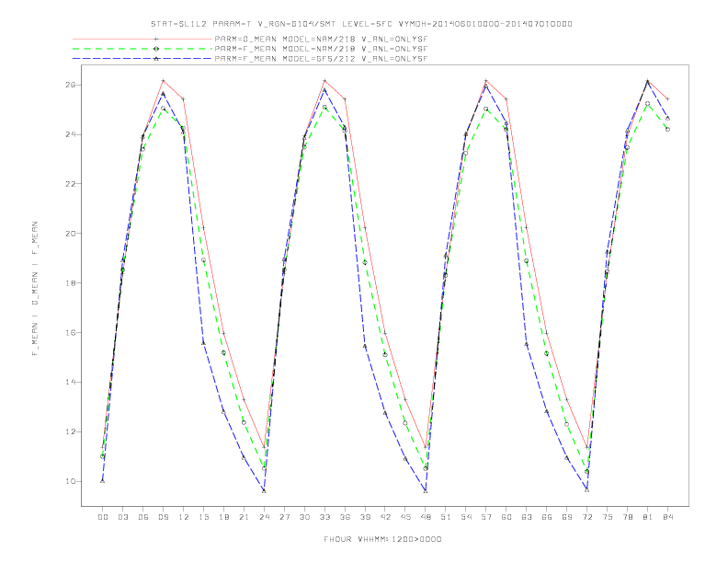The width and height of the screenshot is (728, 563).
Task: Click the blue dashed legend line sample
Action: 142,59
